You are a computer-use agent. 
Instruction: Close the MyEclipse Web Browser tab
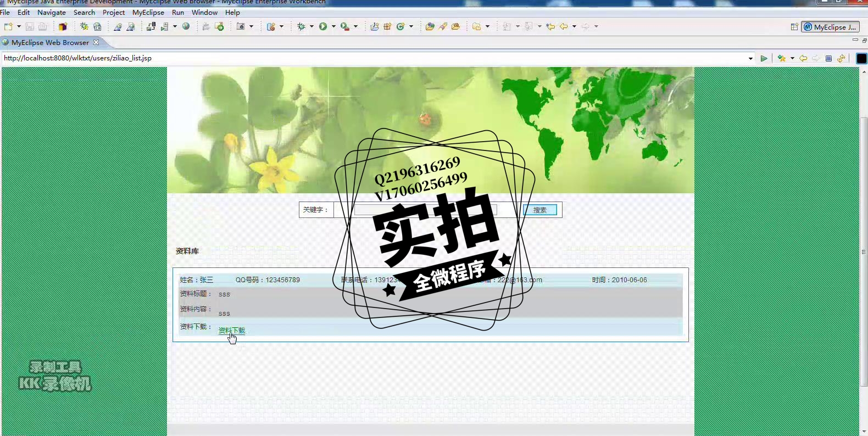click(x=96, y=42)
